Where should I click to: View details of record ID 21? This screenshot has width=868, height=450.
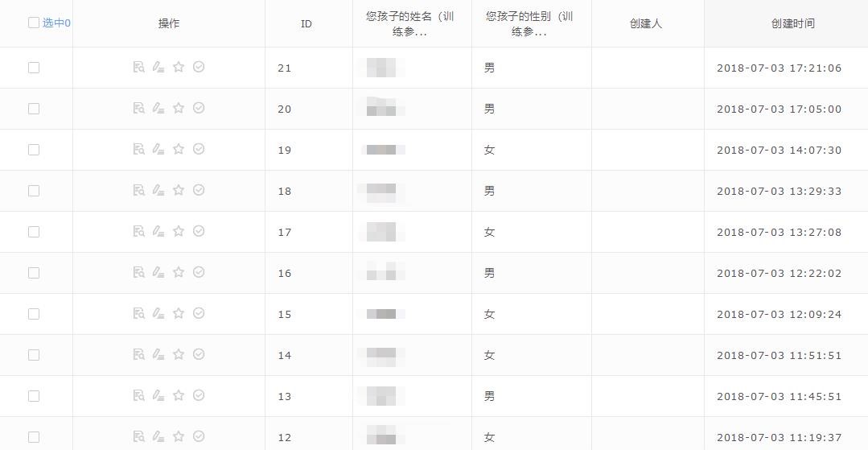tap(138, 68)
